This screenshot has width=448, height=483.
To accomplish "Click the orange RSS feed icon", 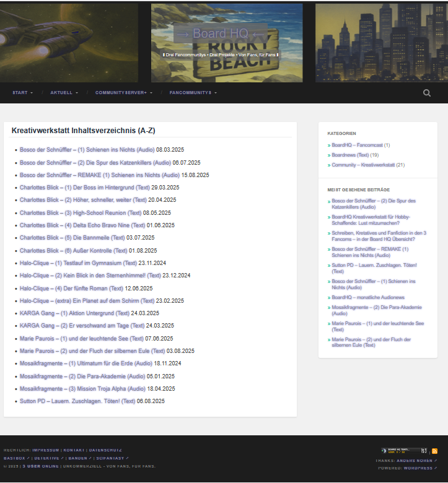I will (x=434, y=451).
